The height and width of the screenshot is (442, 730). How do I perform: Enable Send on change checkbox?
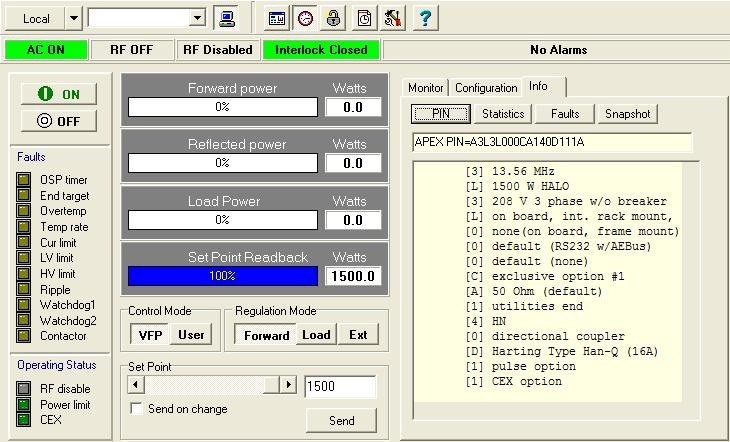coord(138,409)
